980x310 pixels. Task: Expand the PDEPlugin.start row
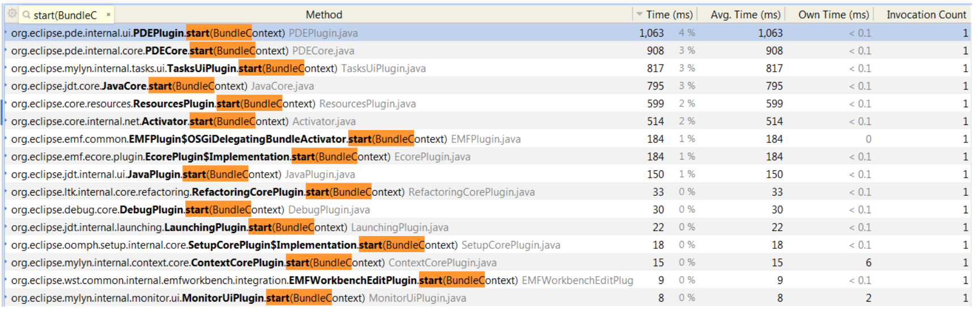6,33
